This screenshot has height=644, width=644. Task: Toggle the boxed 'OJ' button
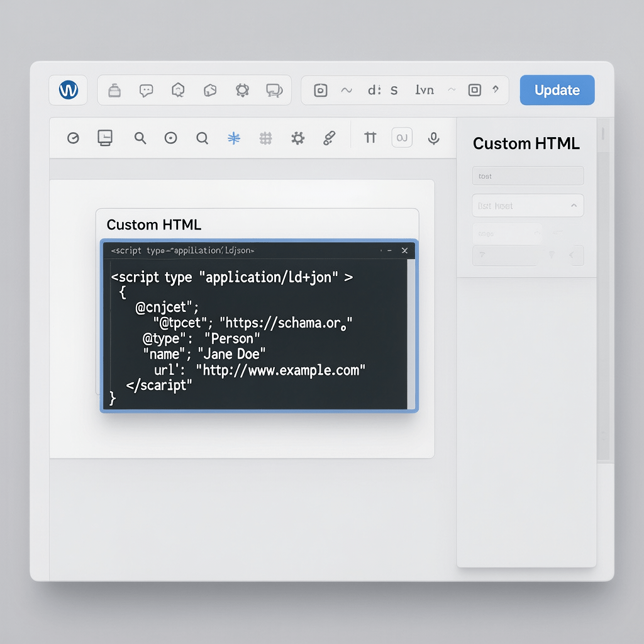tap(402, 138)
